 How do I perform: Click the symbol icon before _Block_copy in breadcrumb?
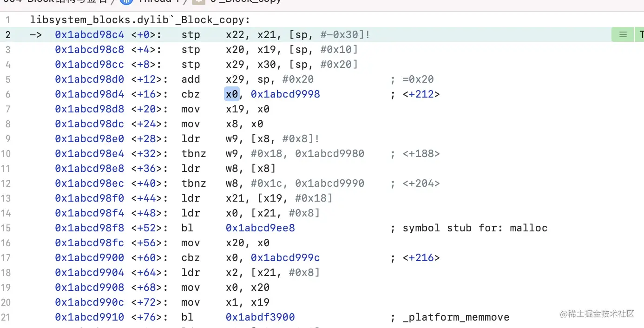(x=199, y=2)
